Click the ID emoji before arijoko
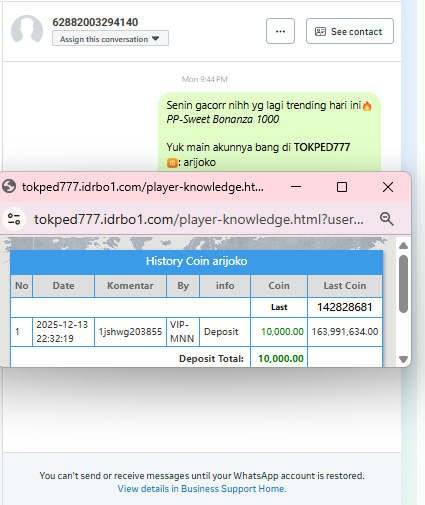The height and width of the screenshot is (505, 425). click(172, 163)
